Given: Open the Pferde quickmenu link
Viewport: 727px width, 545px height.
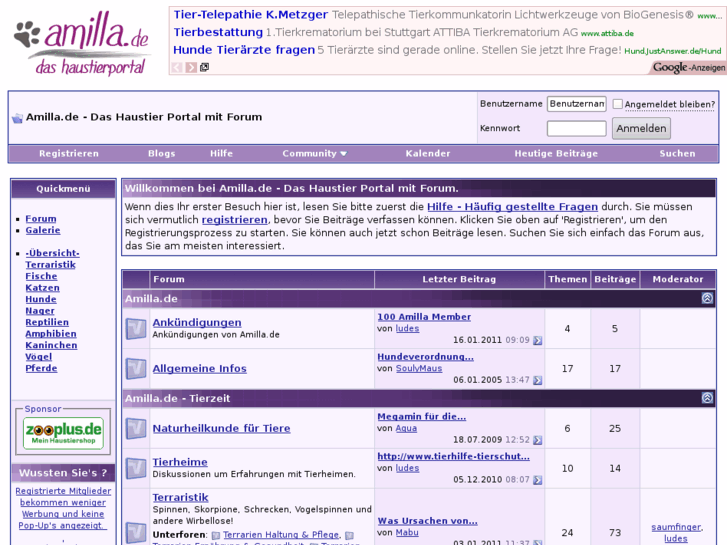Looking at the screenshot, I should (x=41, y=368).
